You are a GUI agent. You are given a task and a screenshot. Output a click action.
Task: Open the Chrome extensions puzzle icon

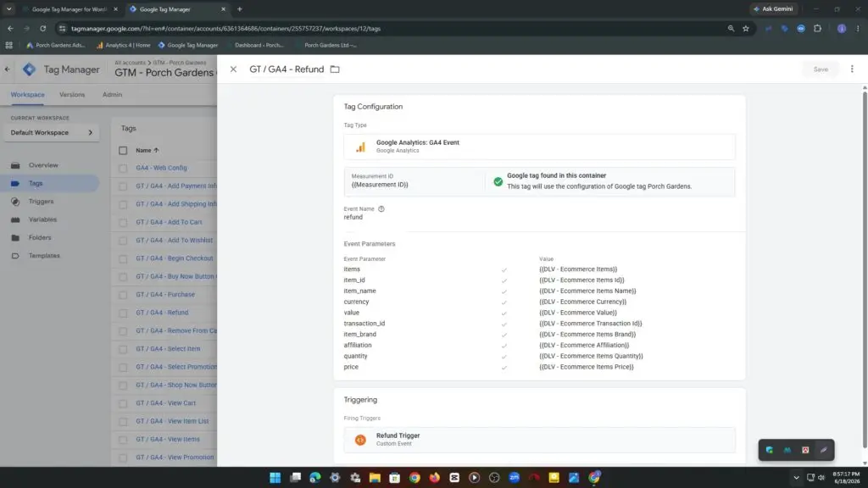pyautogui.click(x=818, y=28)
